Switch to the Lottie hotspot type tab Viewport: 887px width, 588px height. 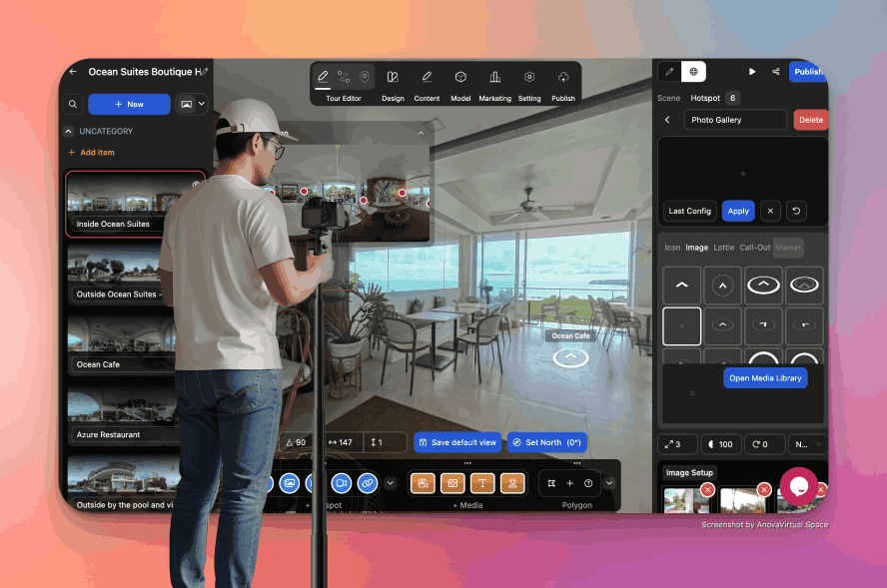click(x=723, y=248)
